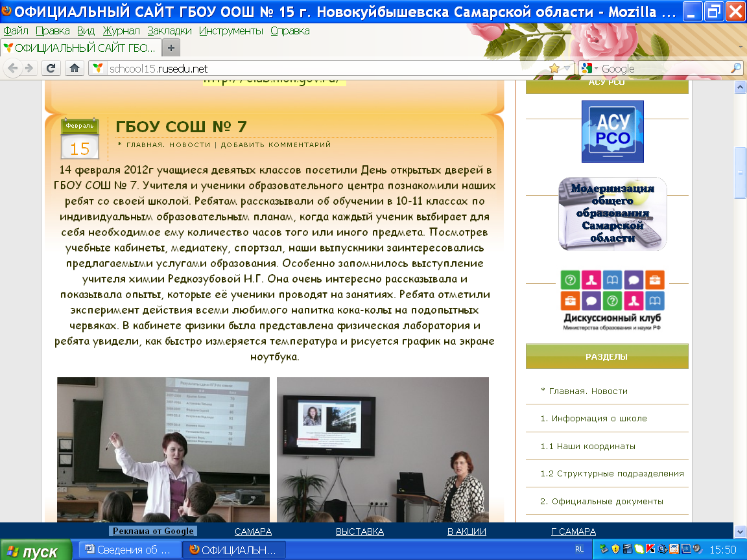Open the Модернизация общего образования banner
Screen dimensions: 747x560
pos(612,214)
